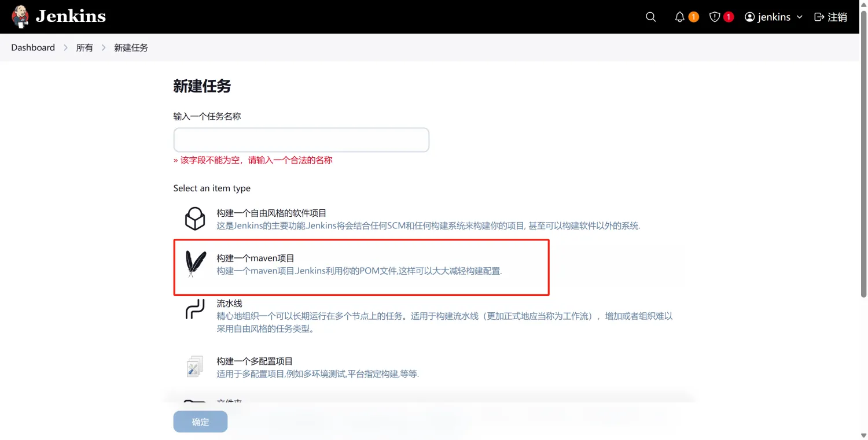Go to Dashboard breadcrumb
This screenshot has width=868, height=440.
[x=33, y=47]
